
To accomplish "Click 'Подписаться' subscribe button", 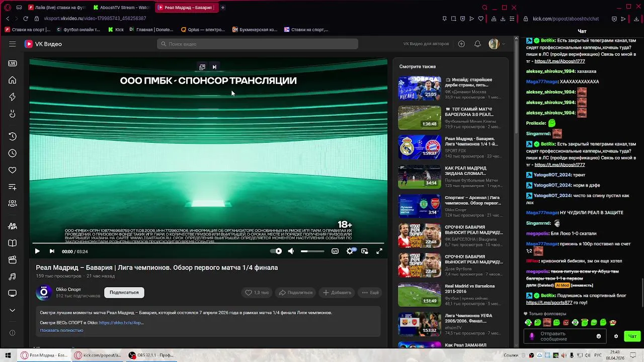I will (x=124, y=292).
